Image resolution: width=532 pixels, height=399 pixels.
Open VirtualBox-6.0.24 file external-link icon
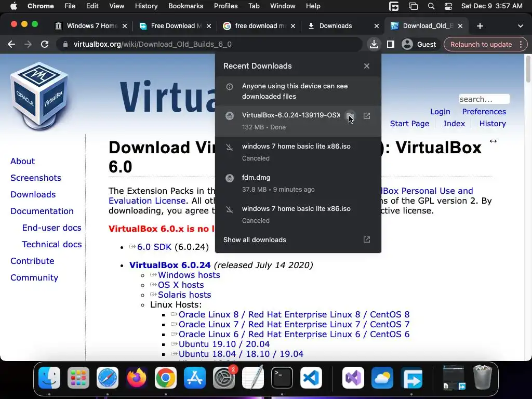[367, 116]
